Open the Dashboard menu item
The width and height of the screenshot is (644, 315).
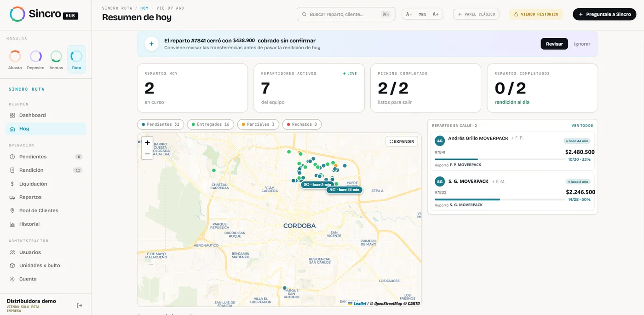point(46,115)
